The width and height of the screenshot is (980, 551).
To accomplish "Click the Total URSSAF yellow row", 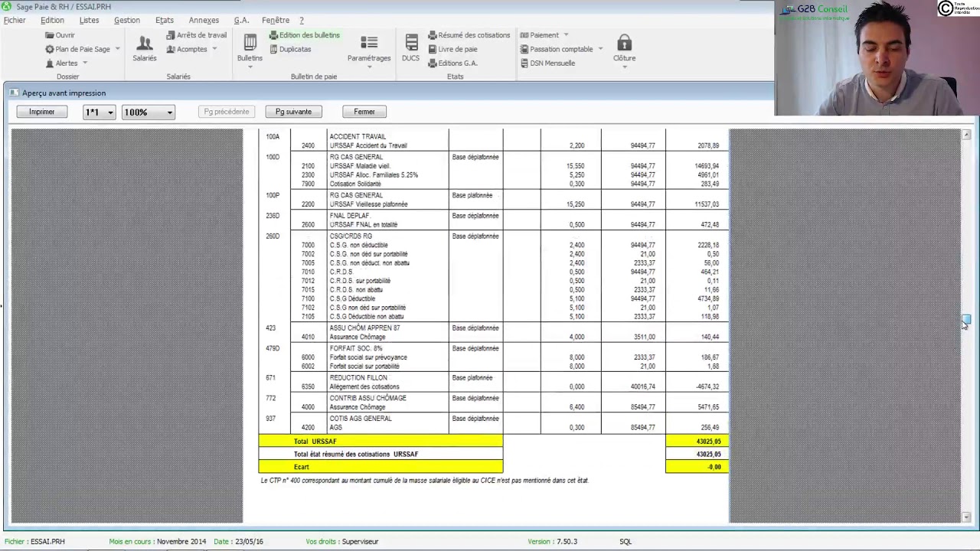I will click(381, 442).
